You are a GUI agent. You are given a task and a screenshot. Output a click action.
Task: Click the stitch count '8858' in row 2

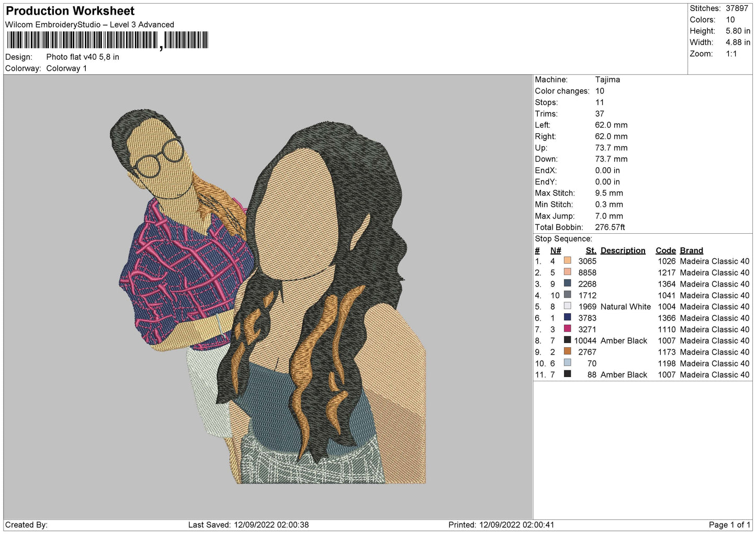587,272
